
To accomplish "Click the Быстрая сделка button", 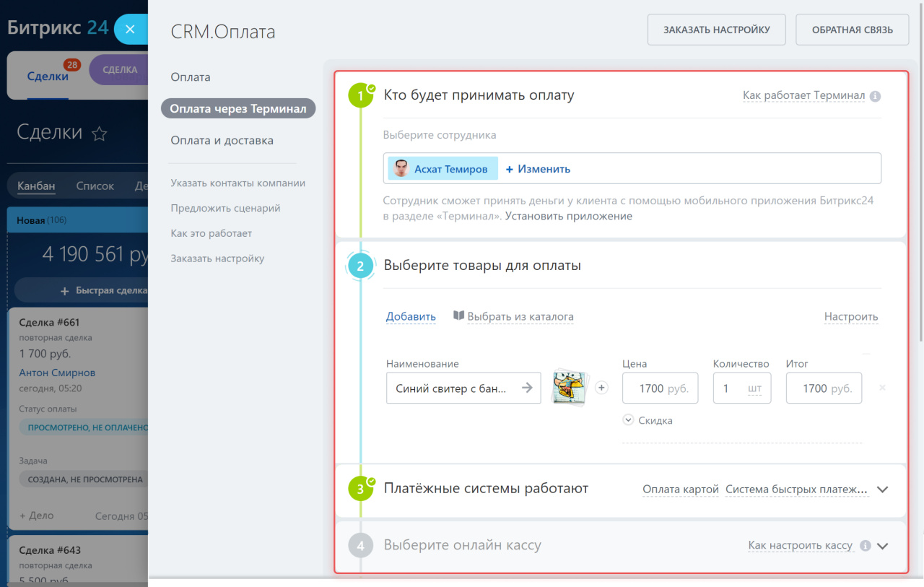I will pos(81,290).
